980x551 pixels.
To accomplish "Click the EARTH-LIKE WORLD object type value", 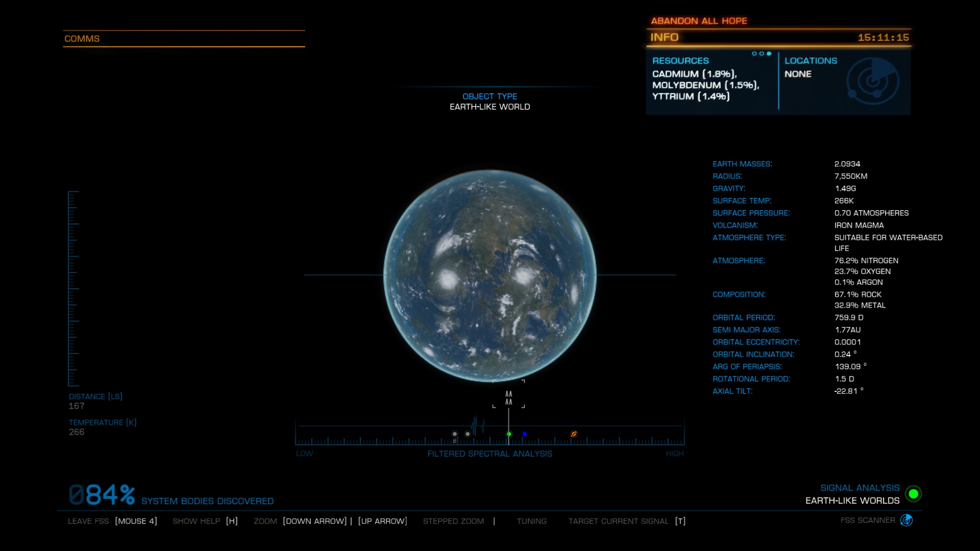I will pos(489,107).
